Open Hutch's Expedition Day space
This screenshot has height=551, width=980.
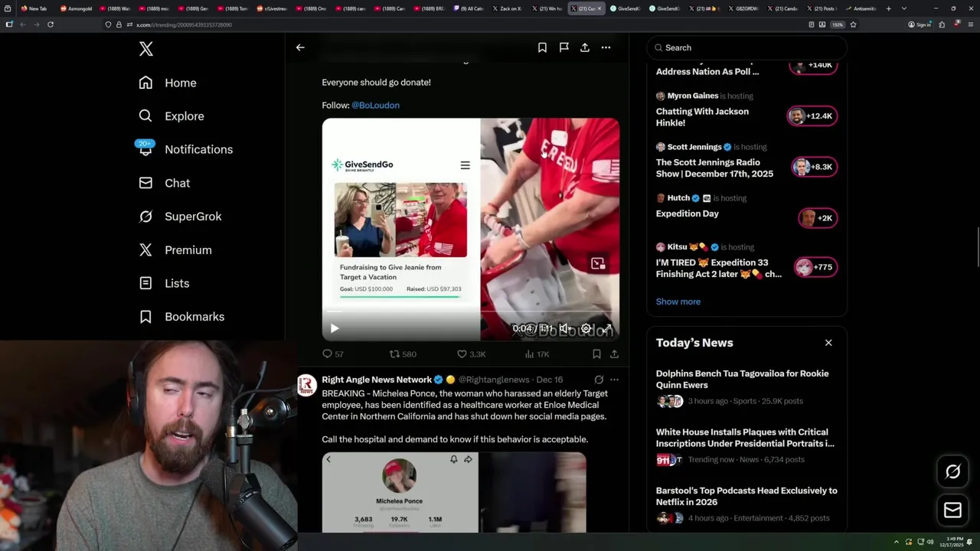coord(688,214)
